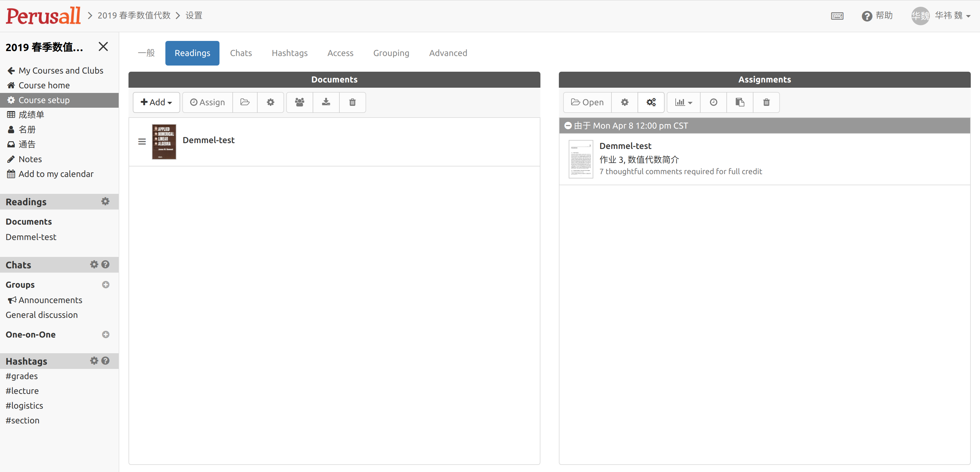The height and width of the screenshot is (472, 980).
Task: Open the Advanced tab
Action: coord(448,53)
